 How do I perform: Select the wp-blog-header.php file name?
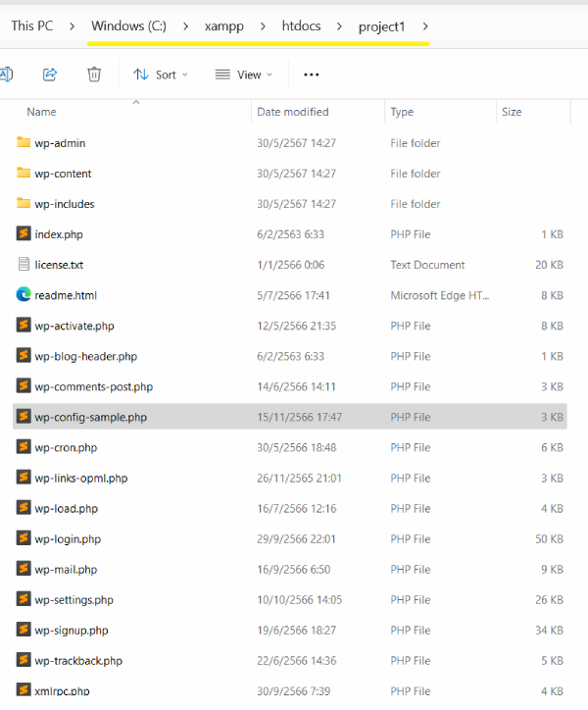pos(86,356)
